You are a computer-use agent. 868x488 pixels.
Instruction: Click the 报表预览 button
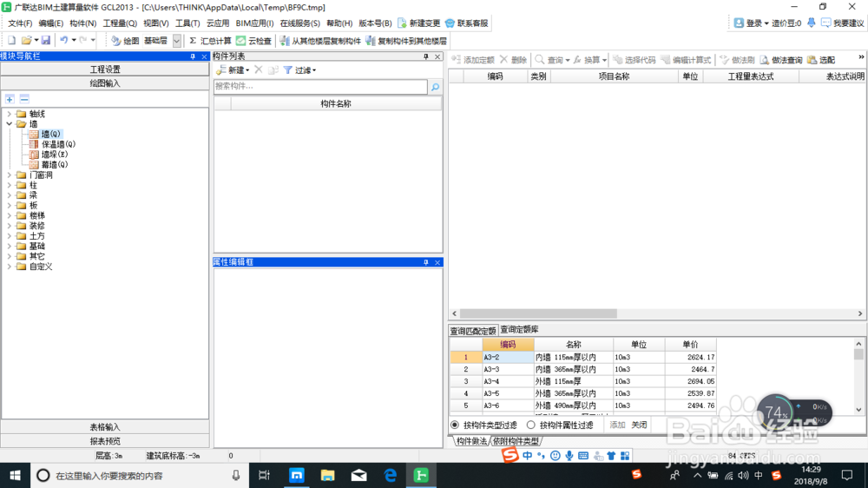(105, 441)
